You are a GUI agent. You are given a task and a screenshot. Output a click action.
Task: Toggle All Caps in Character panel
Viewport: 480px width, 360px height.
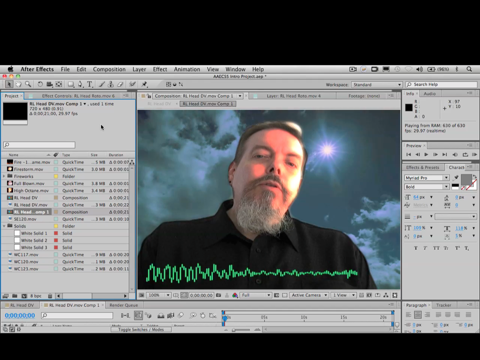click(436, 248)
